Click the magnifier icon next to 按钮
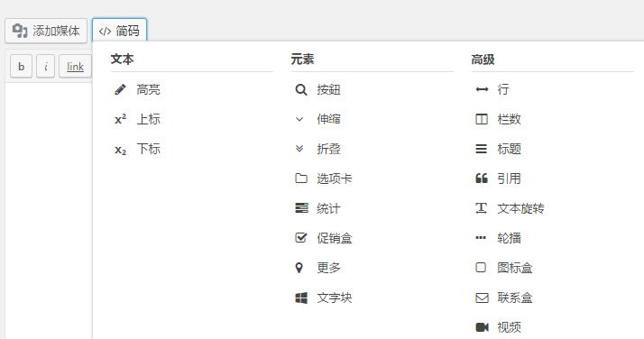This screenshot has width=644, height=339. click(301, 89)
